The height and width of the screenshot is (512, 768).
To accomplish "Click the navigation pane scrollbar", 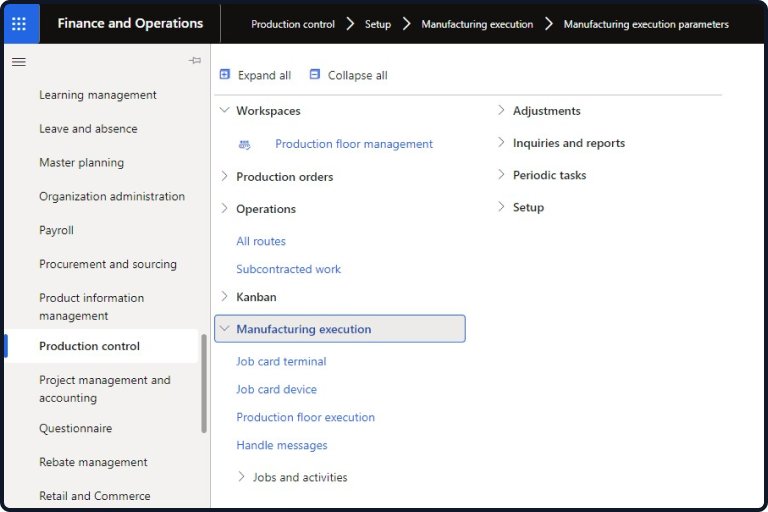I will (204, 384).
